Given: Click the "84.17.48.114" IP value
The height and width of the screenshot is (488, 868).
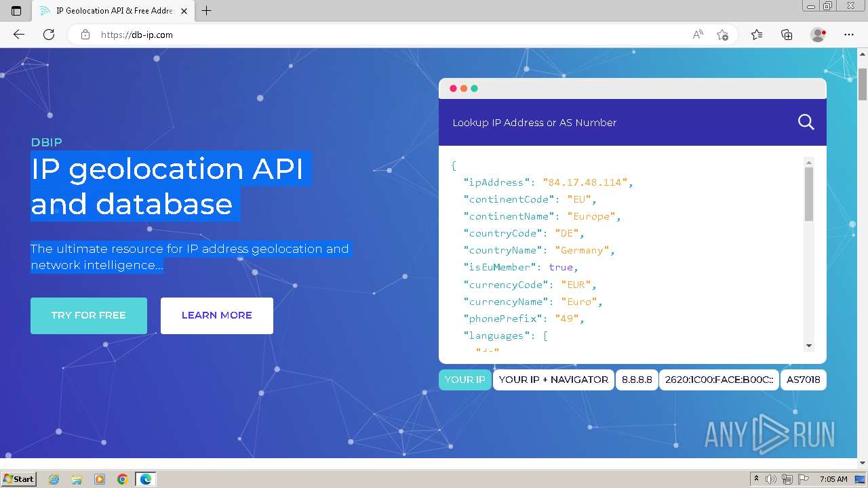Looking at the screenshot, I should point(585,182).
